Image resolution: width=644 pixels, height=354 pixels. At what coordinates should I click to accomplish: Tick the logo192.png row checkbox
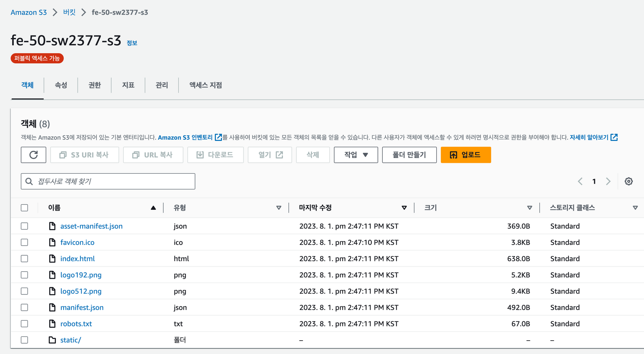[25, 275]
